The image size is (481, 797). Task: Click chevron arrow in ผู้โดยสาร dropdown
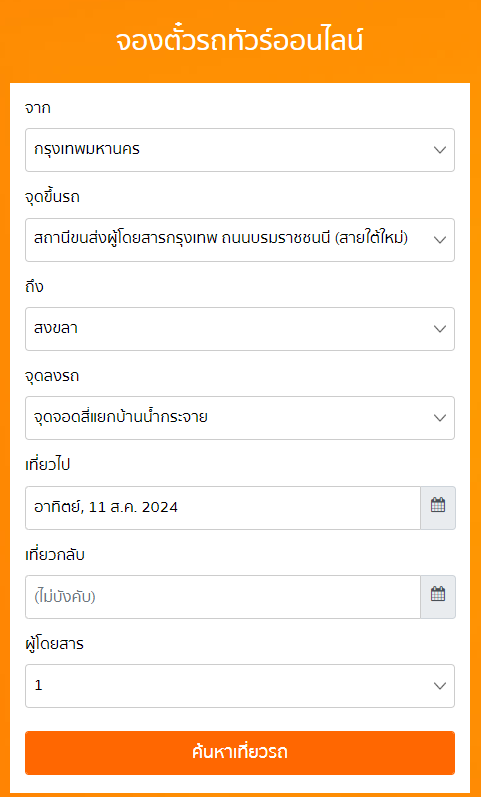(x=440, y=686)
